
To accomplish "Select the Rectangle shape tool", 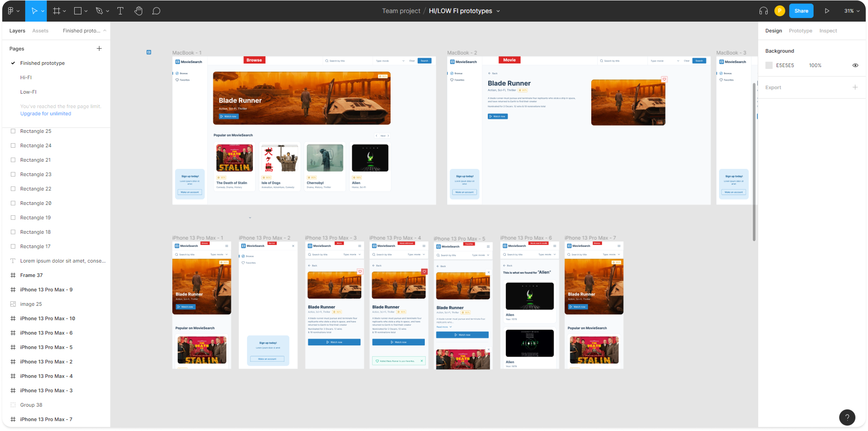I will pos(78,10).
